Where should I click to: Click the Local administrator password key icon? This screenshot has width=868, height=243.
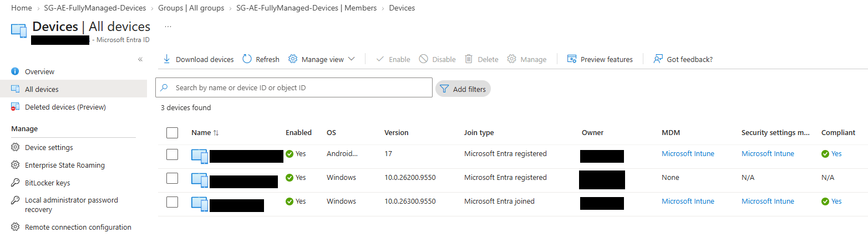click(x=15, y=200)
